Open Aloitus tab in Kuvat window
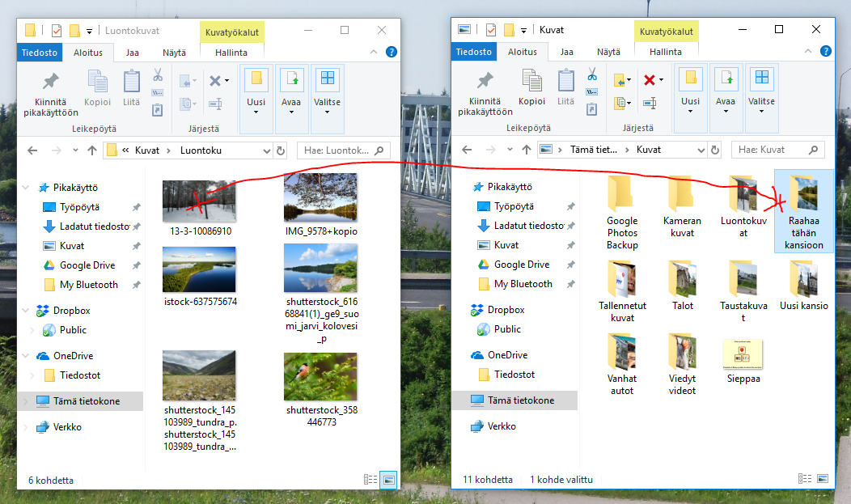The height and width of the screenshot is (504, 851). [522, 52]
